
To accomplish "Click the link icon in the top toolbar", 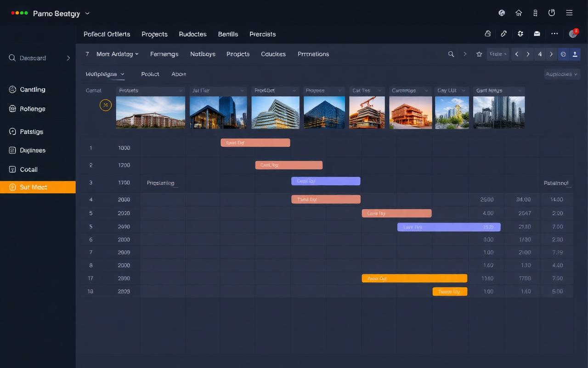I will 504,34.
